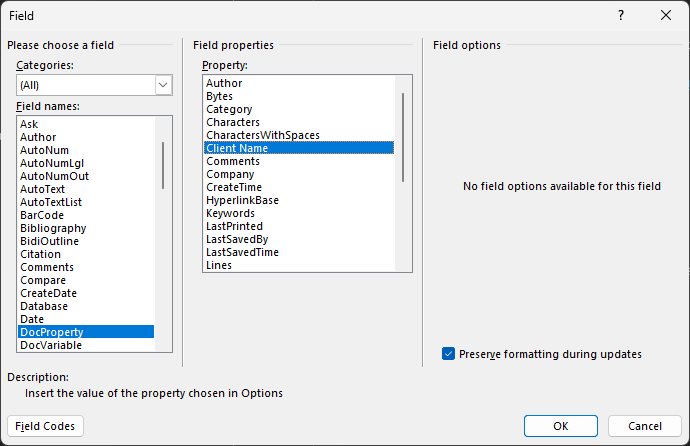Choose CreateDate field name
The width and height of the screenshot is (690, 446).
tap(86, 293)
